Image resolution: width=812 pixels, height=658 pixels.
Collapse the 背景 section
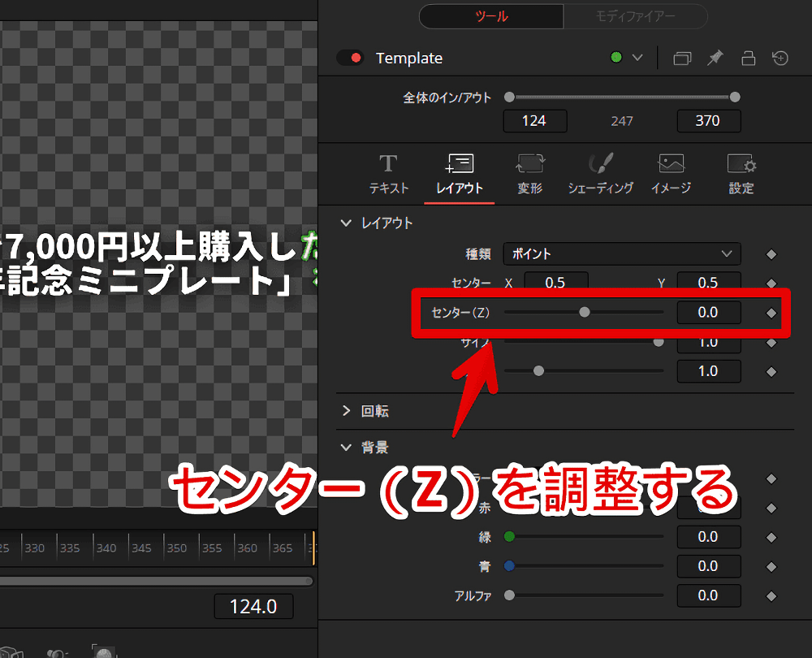347,448
